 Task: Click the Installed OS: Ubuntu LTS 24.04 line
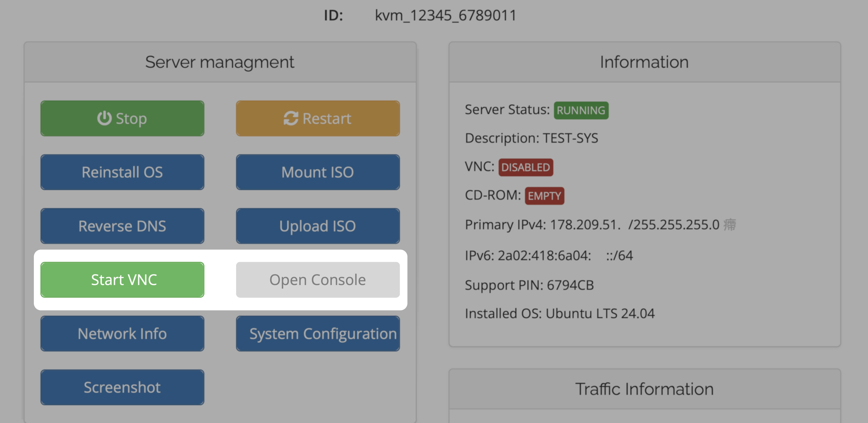(x=560, y=314)
